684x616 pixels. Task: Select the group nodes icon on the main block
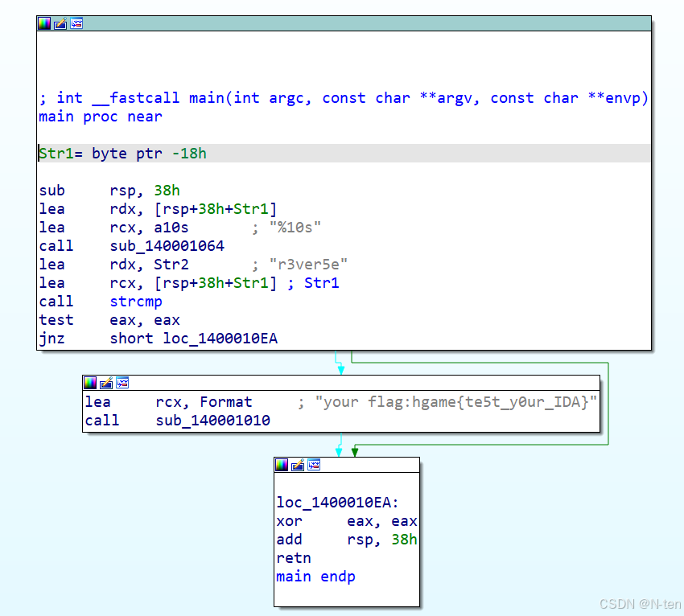click(x=76, y=23)
